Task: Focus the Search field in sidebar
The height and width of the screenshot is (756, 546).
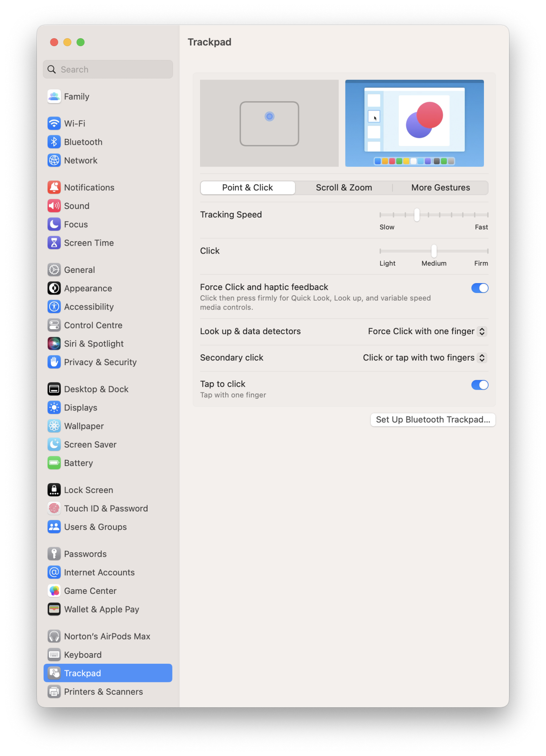Action: tap(108, 70)
